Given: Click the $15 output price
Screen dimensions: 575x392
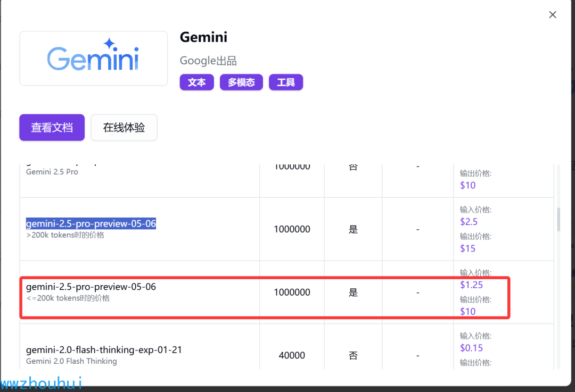Looking at the screenshot, I should click(x=467, y=248).
